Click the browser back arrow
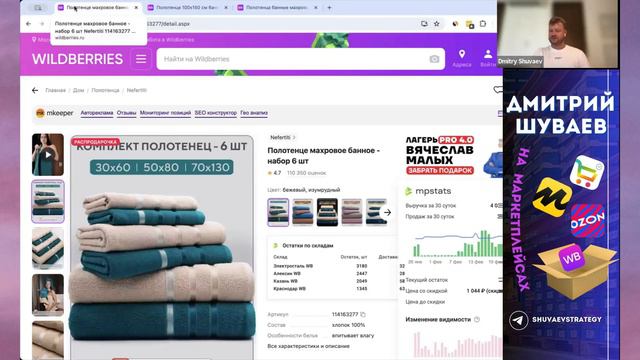 [28, 24]
